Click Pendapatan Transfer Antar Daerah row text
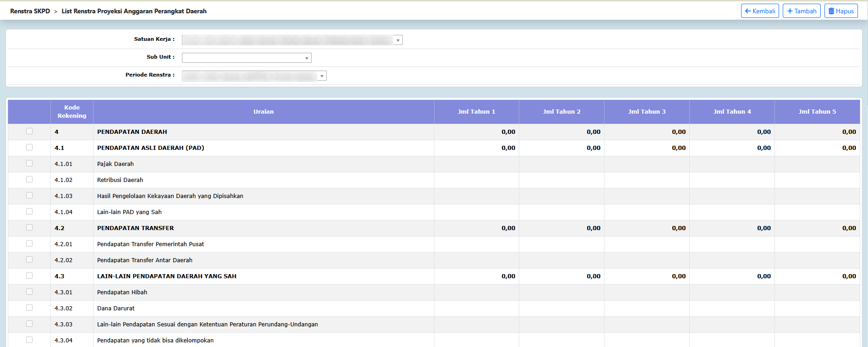 145,260
